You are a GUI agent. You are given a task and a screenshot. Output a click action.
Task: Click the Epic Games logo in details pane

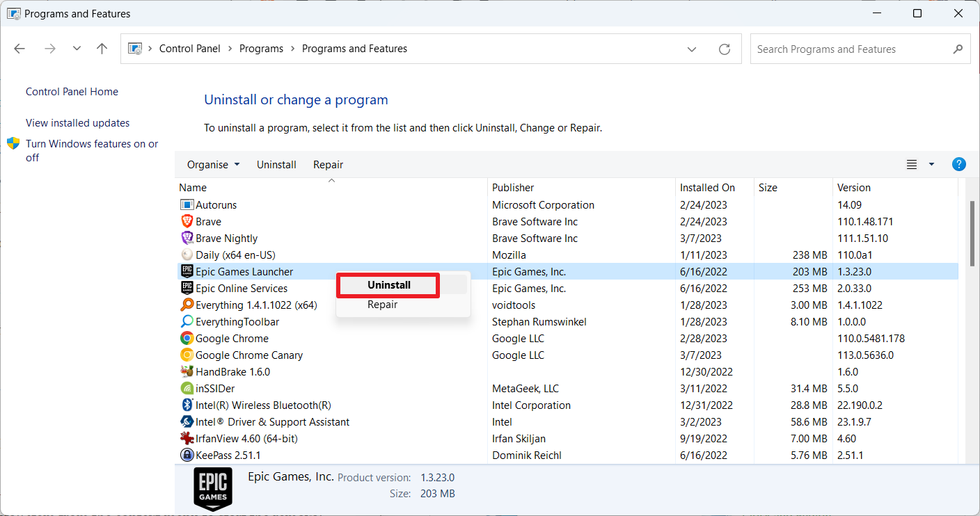(213, 489)
